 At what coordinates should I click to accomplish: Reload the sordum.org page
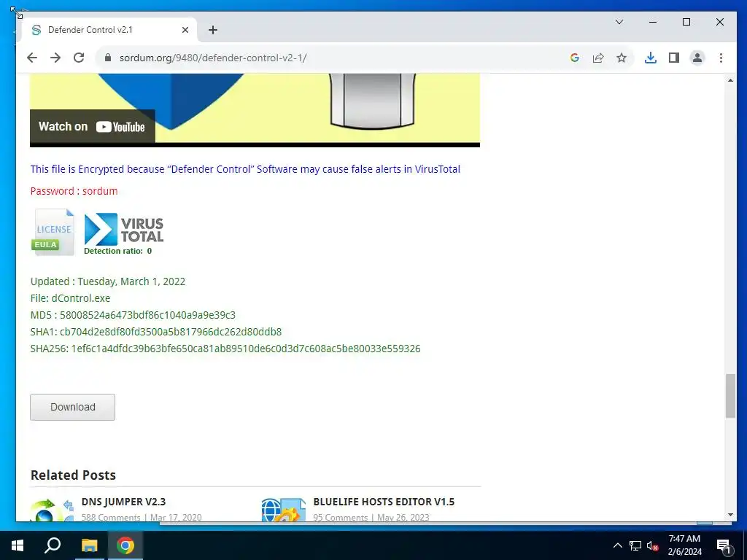pyautogui.click(x=79, y=58)
